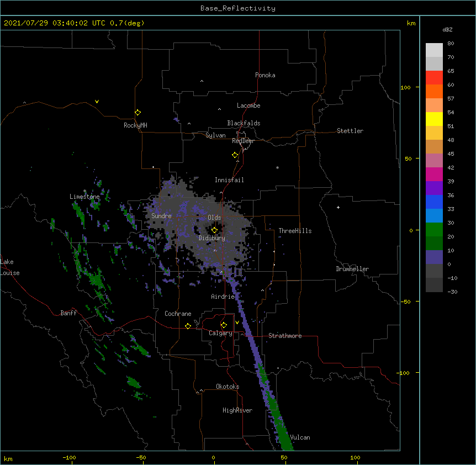This screenshot has height=465, width=476.
Task: Click the green 30 dBZ legend swatch
Action: 434,230
